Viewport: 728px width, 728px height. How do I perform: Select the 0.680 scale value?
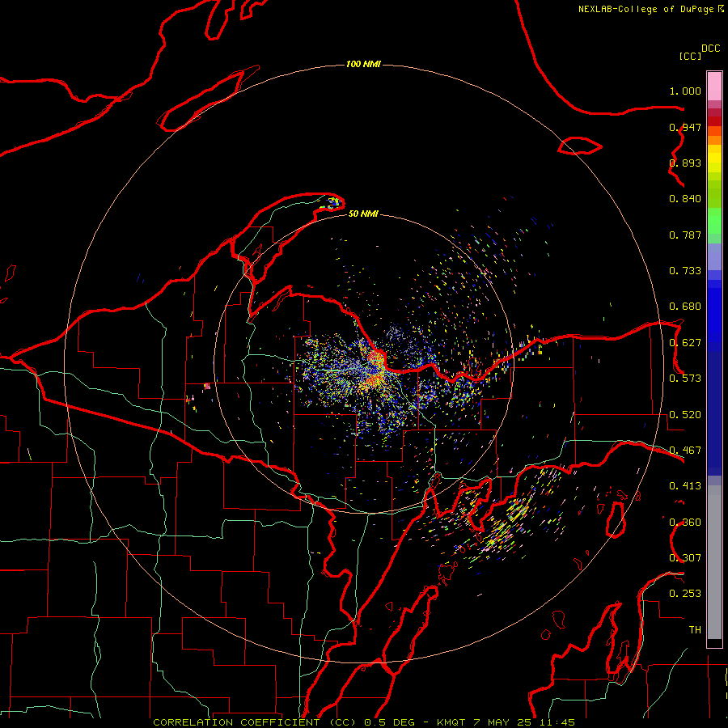point(685,307)
